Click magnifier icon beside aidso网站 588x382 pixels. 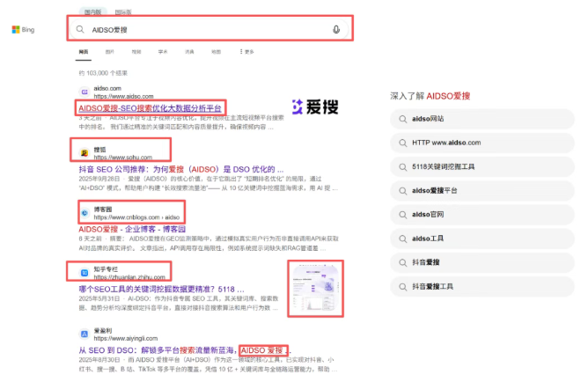(403, 119)
